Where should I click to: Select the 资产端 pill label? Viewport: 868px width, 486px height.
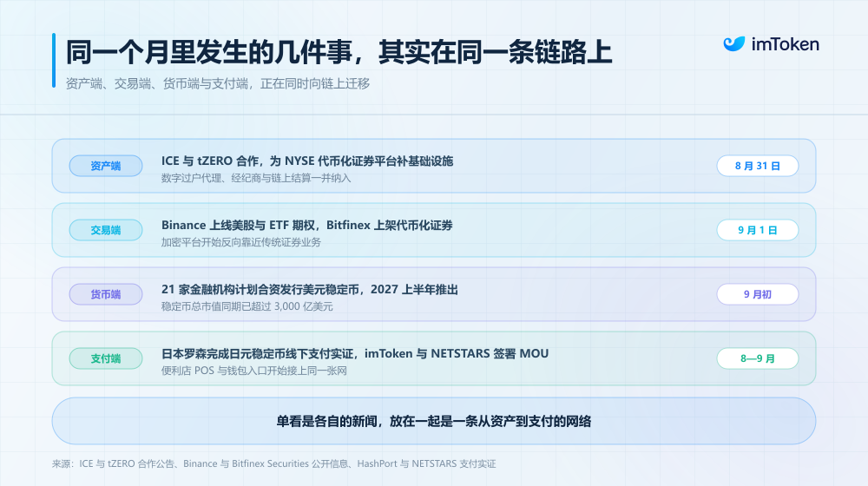(106, 166)
